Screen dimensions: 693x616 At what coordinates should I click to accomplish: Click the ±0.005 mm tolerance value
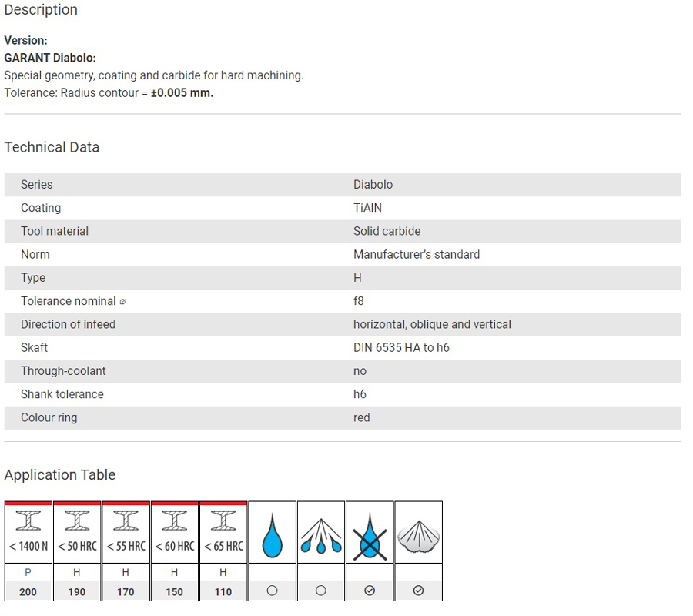[182, 93]
